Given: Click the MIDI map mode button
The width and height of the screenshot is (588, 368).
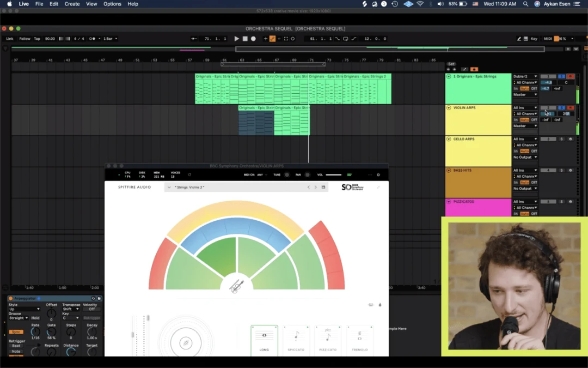Looking at the screenshot, I should [x=548, y=39].
